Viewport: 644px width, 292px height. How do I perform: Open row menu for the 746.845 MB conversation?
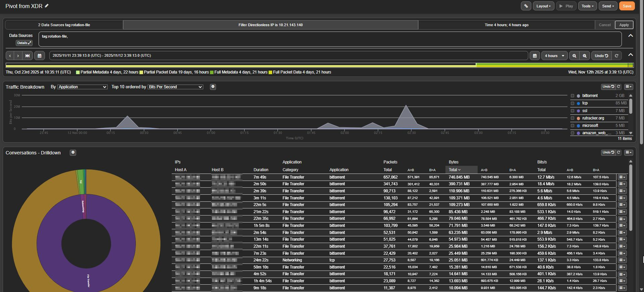(x=622, y=177)
